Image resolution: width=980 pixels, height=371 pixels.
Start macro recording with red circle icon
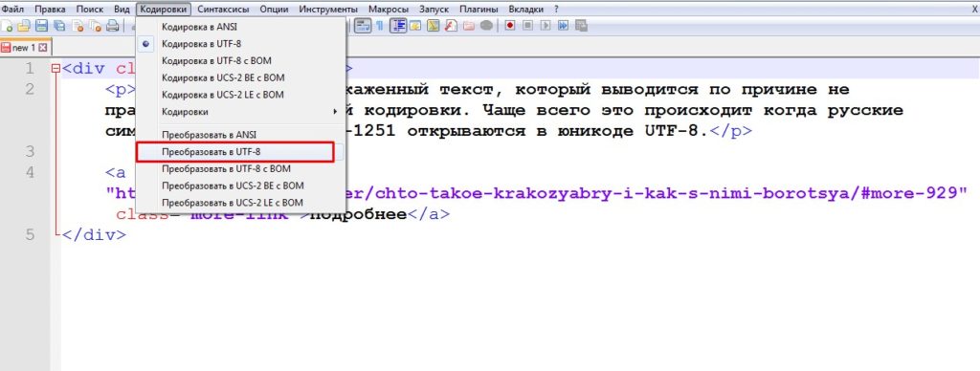tap(510, 26)
